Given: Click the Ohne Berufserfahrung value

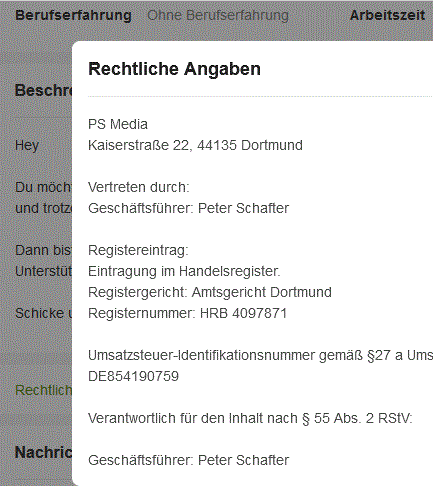Looking at the screenshot, I should [x=218, y=15].
